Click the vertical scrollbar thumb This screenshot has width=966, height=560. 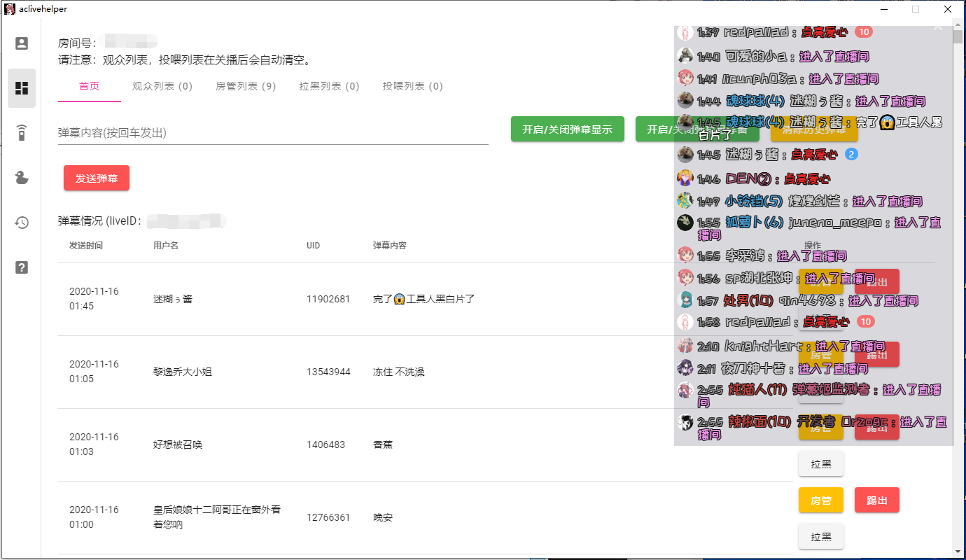click(x=958, y=38)
